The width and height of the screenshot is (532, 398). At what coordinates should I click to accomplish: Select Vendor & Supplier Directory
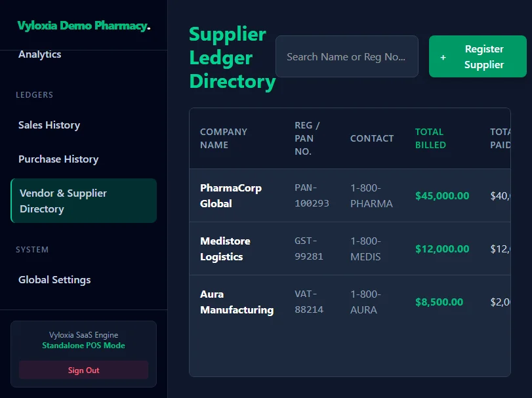[x=83, y=201]
